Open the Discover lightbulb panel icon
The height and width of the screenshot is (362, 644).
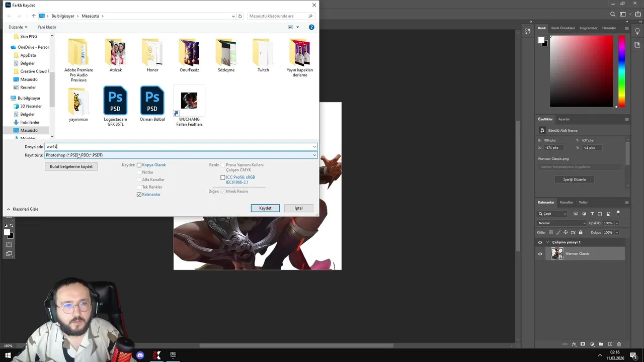[x=637, y=31]
